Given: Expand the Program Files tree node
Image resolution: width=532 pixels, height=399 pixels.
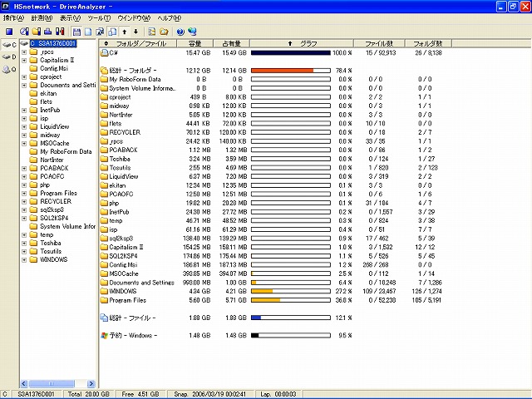Looking at the screenshot, I should pos(24,194).
